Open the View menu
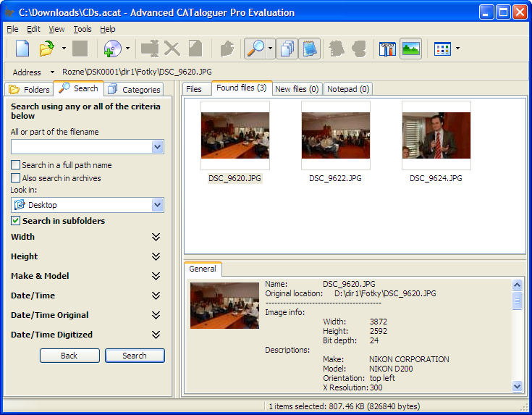 pyautogui.click(x=56, y=29)
